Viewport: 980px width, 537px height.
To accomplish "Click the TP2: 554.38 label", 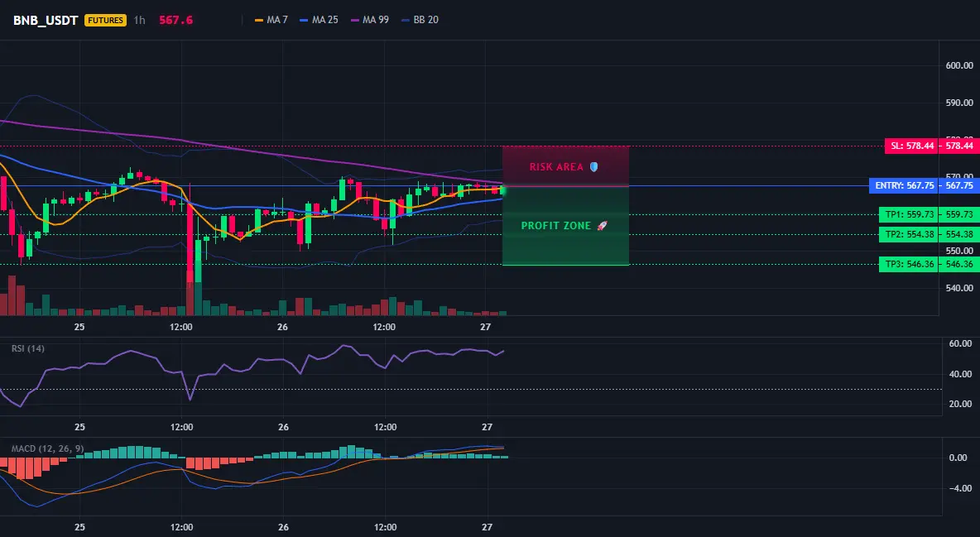I will point(910,234).
